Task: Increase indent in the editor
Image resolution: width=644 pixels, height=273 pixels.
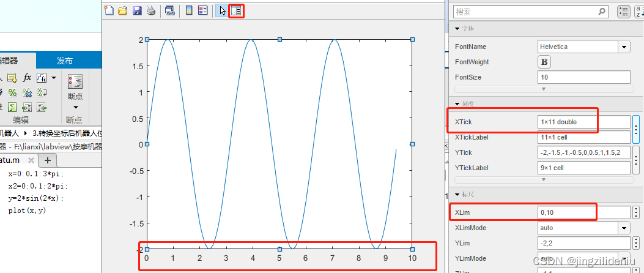Action: [27, 108]
